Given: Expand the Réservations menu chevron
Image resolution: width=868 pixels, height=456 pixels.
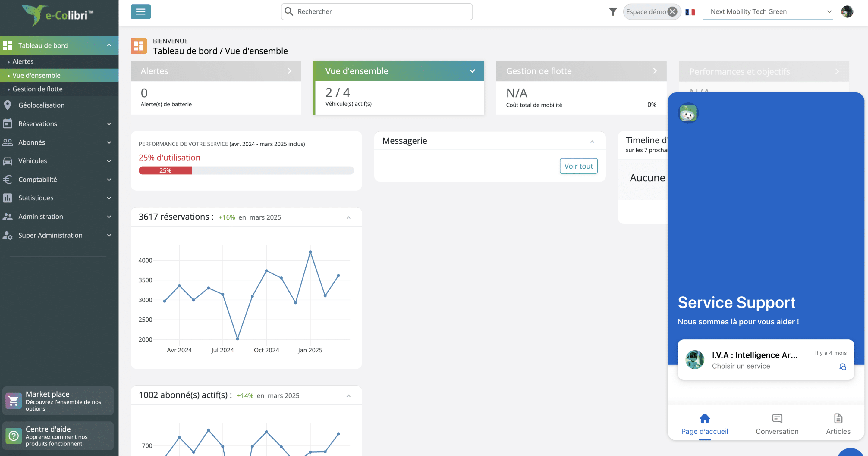Looking at the screenshot, I should [109, 124].
